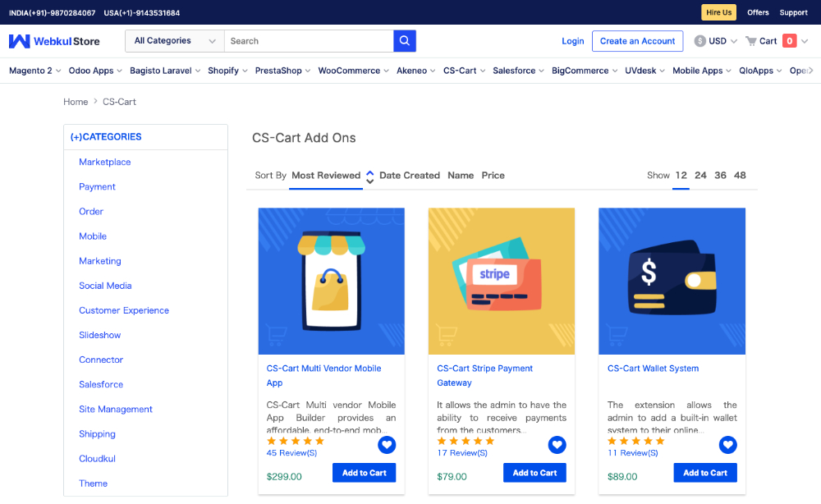This screenshot has height=504, width=821.
Task: Add Stripe Payment Gateway to cart
Action: click(534, 473)
